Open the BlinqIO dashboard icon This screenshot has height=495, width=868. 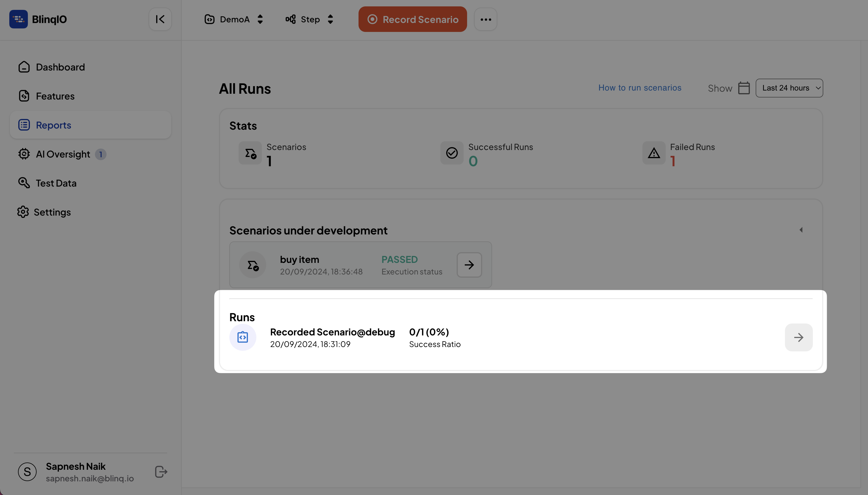click(19, 19)
